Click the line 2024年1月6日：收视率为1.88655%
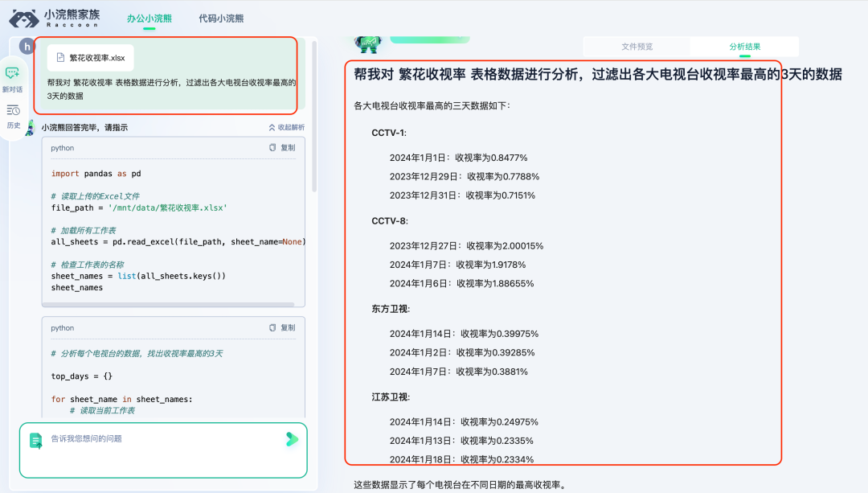Viewport: 868px width, 493px height. point(461,284)
